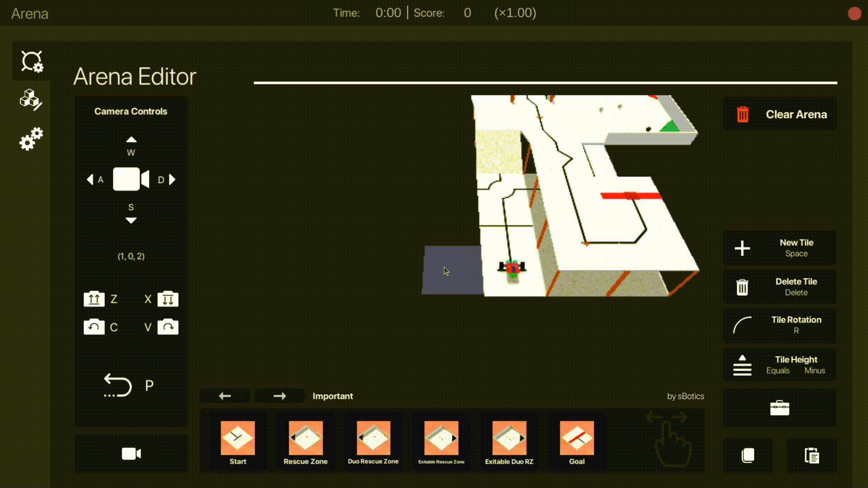Open the toolbox briefcase button
The image size is (868, 488).
(779, 408)
